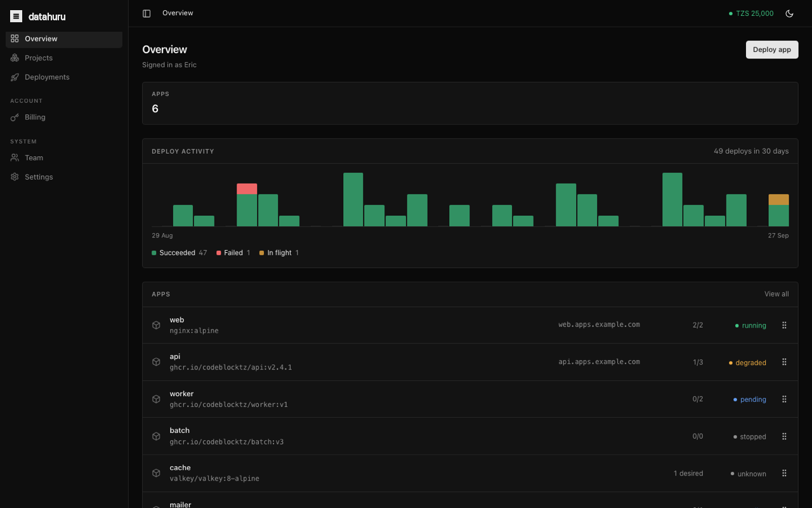Click the cube icon beside web app

156,325
